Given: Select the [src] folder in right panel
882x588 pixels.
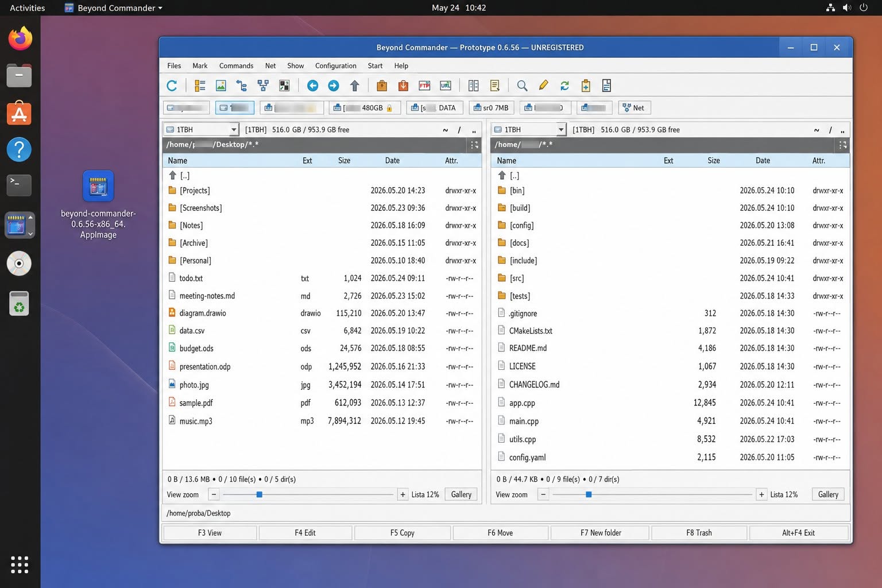Looking at the screenshot, I should click(670, 278).
